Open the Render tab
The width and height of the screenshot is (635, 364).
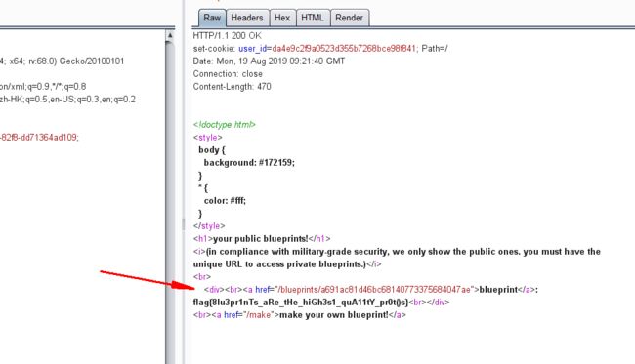point(349,18)
